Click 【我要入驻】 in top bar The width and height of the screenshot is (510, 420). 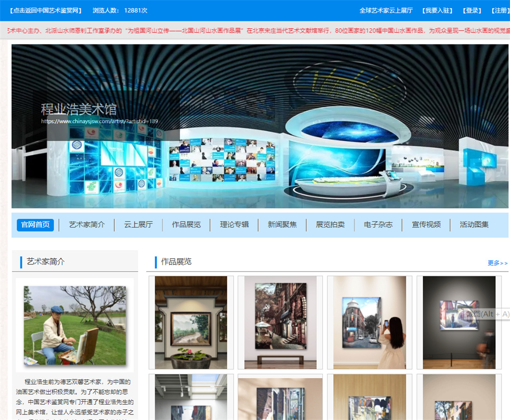click(437, 10)
